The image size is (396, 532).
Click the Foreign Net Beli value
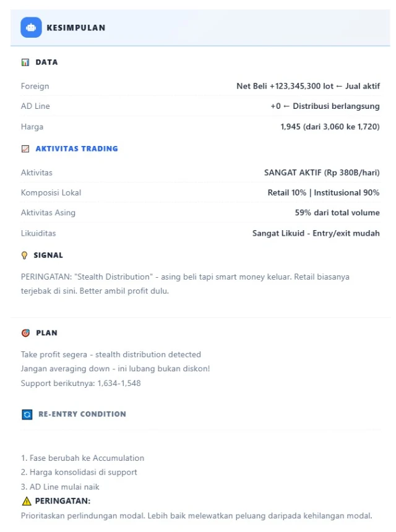pyautogui.click(x=308, y=86)
